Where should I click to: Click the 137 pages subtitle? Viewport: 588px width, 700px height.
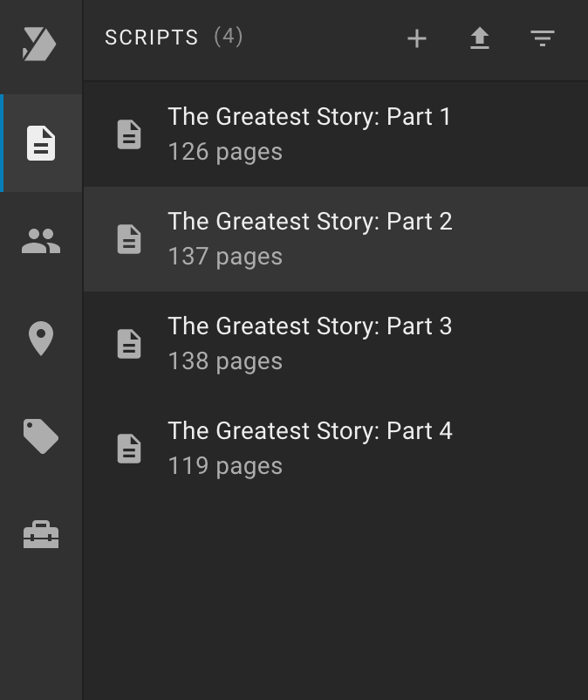click(225, 257)
